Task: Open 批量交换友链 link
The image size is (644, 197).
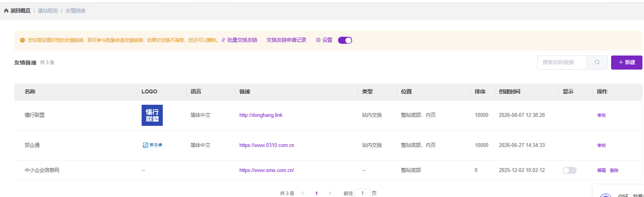Action: point(239,40)
